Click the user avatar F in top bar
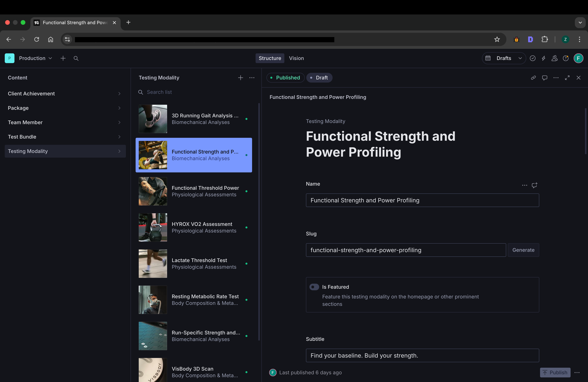This screenshot has height=382, width=588. (x=578, y=58)
